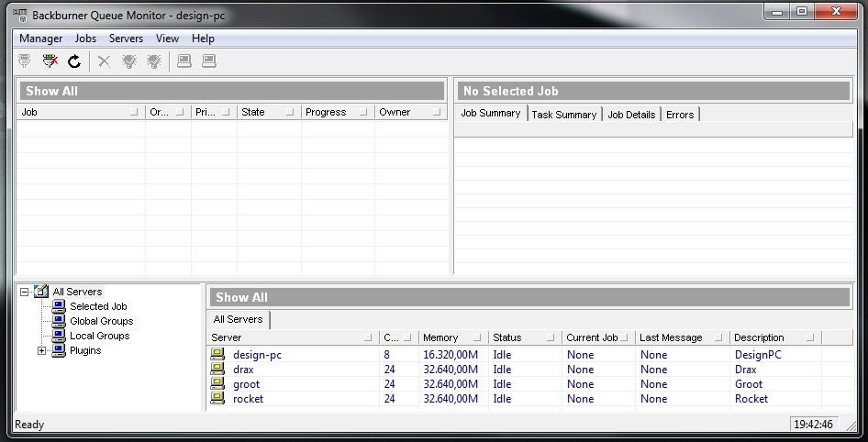Sort jobs by the State column header
Viewport: 868px width, 442px height.
pos(269,112)
